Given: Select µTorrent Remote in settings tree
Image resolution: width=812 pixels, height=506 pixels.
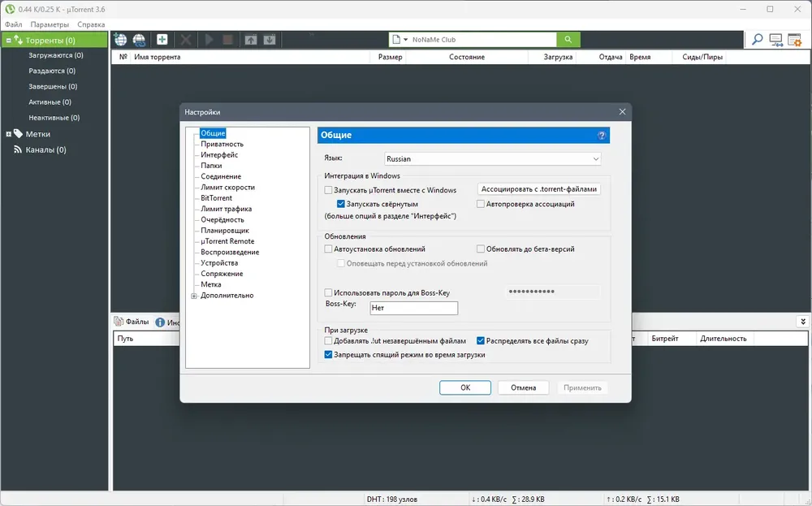Looking at the screenshot, I should tap(227, 241).
